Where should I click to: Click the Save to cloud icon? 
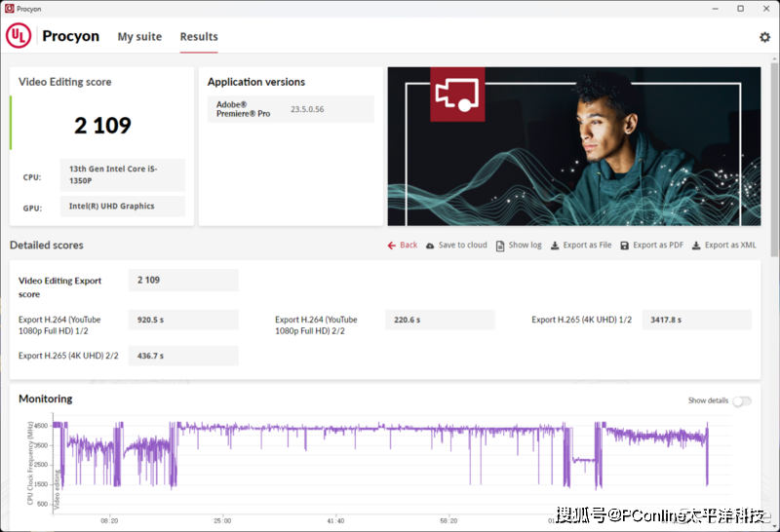coord(431,246)
